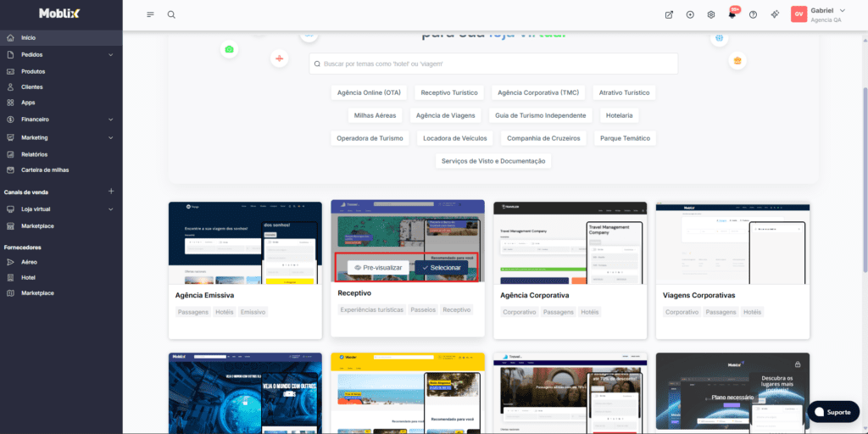Click the external edit icon in header
Viewport: 868px width, 434px height.
coord(669,14)
